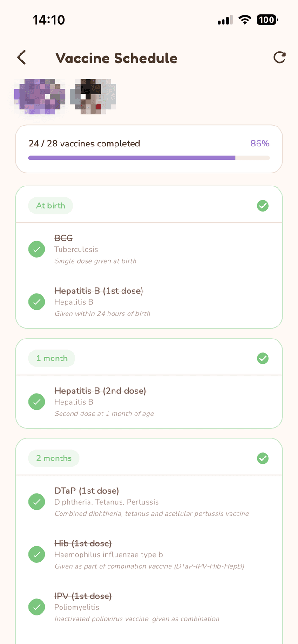The image size is (298, 644).
Task: Open the first child profile avatar
Action: click(x=40, y=96)
